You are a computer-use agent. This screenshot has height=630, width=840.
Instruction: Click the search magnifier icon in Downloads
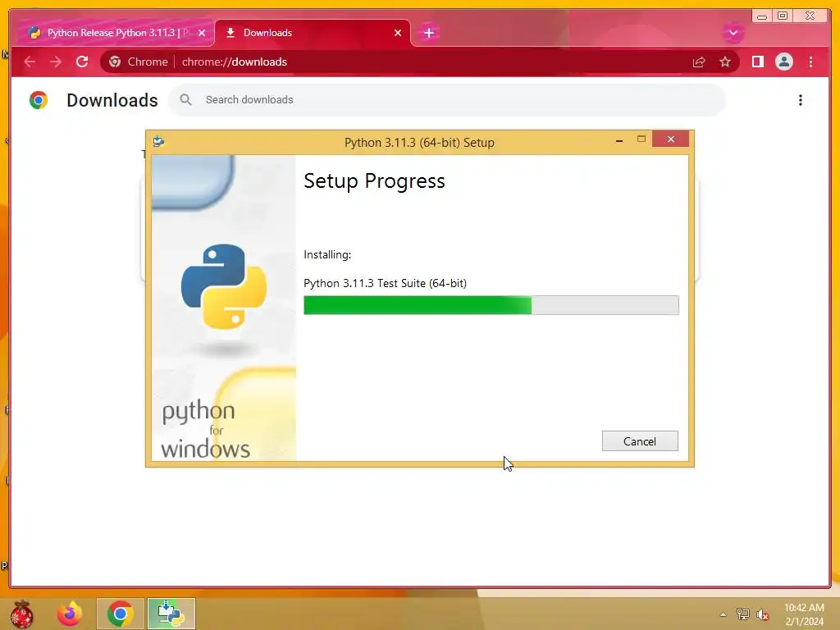[x=185, y=99]
